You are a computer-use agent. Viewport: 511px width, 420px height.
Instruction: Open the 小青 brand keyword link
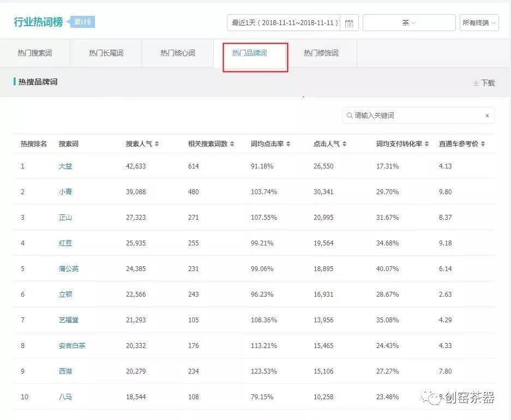coord(65,191)
